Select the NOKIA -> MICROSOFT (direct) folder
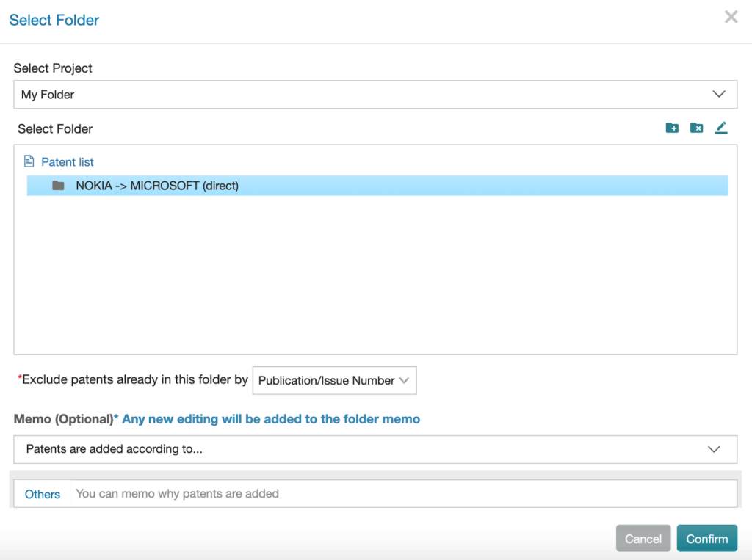Image resolution: width=752 pixels, height=560 pixels. [x=157, y=186]
